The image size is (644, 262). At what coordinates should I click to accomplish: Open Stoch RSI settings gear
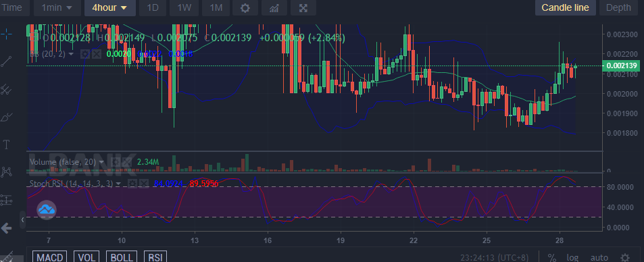(x=132, y=183)
